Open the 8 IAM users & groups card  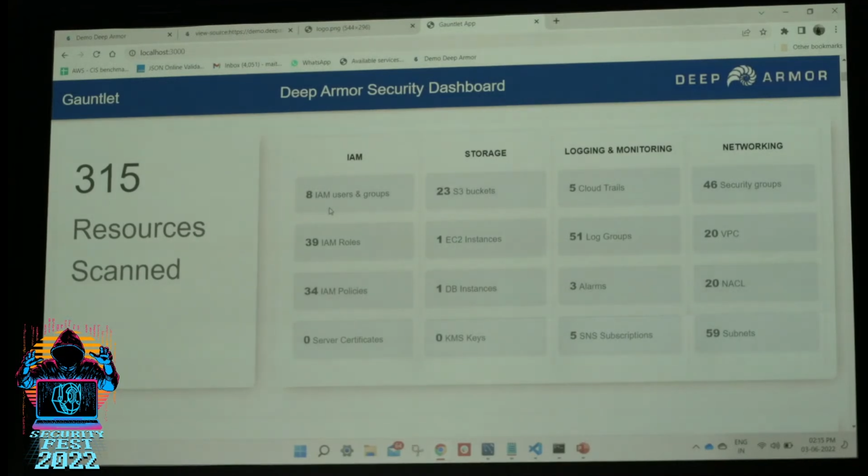[355, 193]
